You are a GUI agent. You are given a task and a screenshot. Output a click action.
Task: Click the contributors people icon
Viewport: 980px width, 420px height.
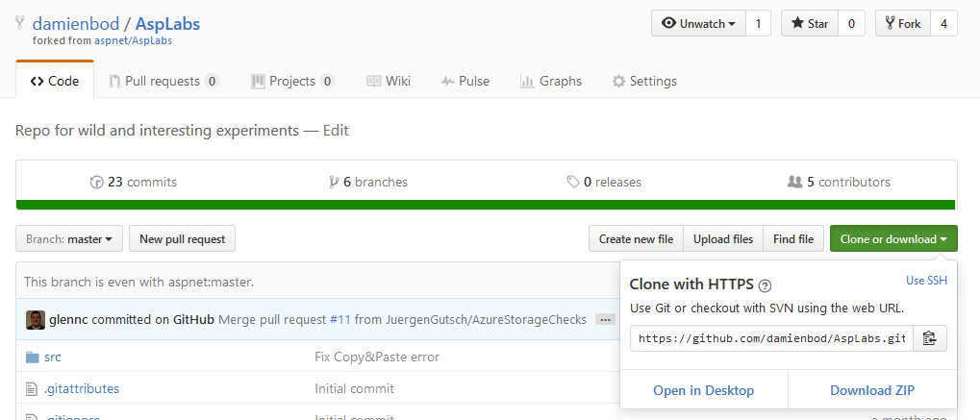point(795,182)
